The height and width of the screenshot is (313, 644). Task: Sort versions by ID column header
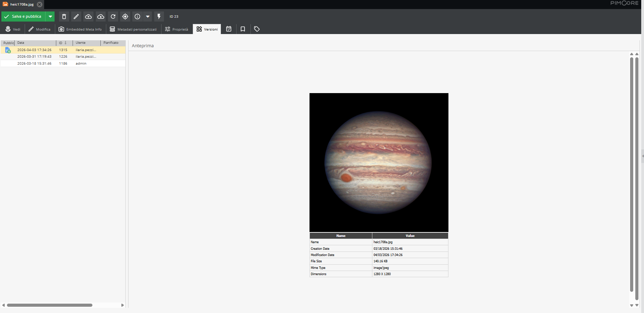63,43
